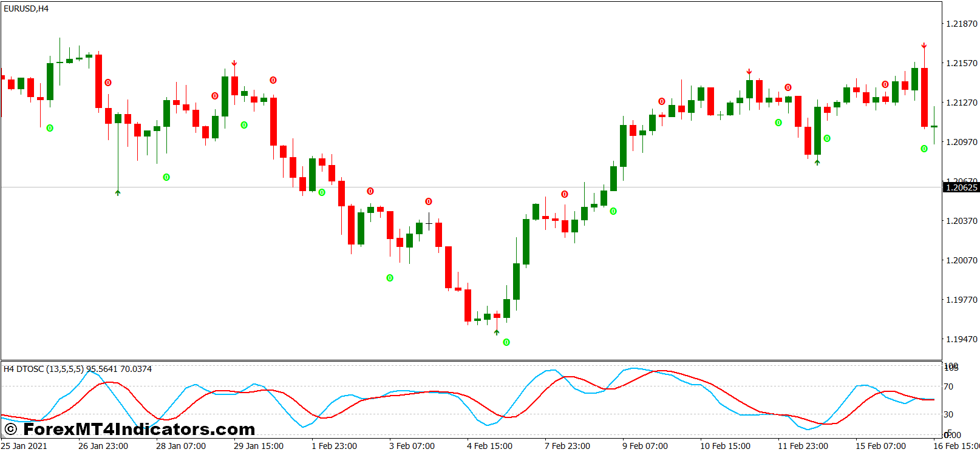Image resolution: width=980 pixels, height=452 pixels.
Task: Click the rightmost green circle marker
Action: tap(924, 149)
